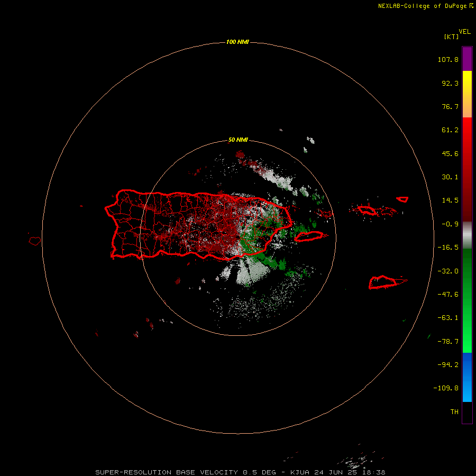476x476 pixels.
Task: Click the bright red segment of color bar
Action: pos(467,134)
